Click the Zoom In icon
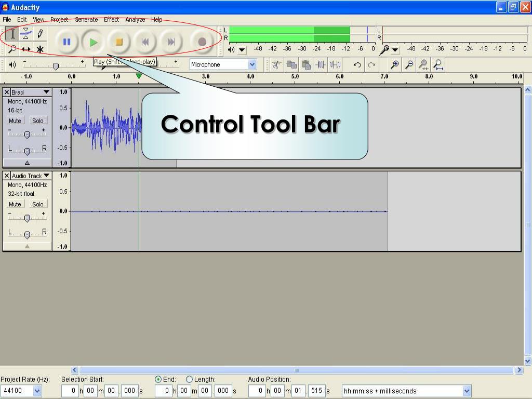Image resolution: width=532 pixels, height=399 pixels. point(395,64)
